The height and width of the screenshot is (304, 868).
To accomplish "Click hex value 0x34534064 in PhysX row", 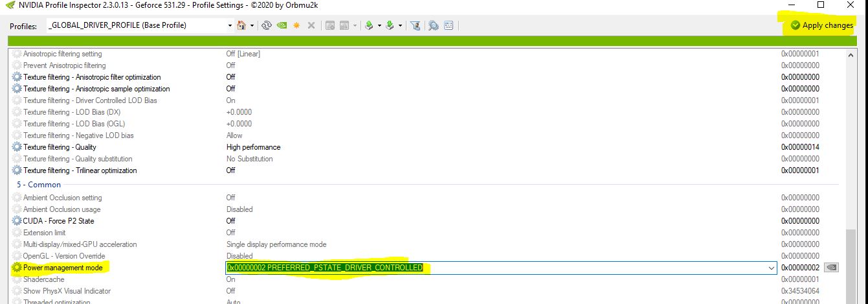I will pos(801,291).
